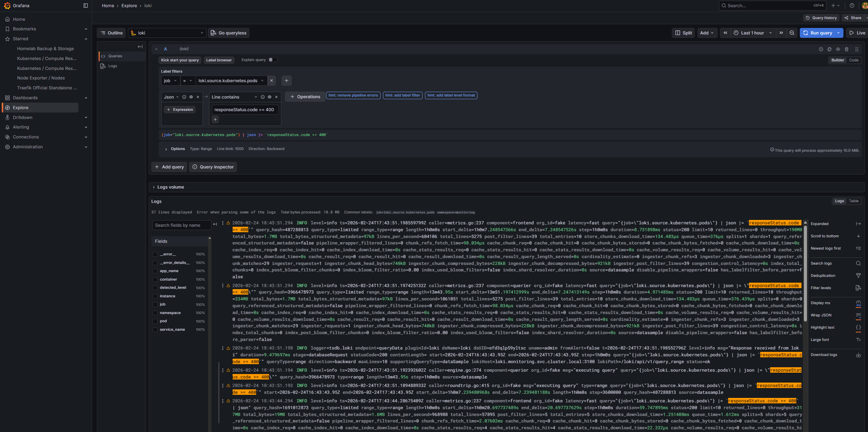Switch the query editor to Code mode
This screenshot has height=432, width=868.
pyautogui.click(x=854, y=60)
